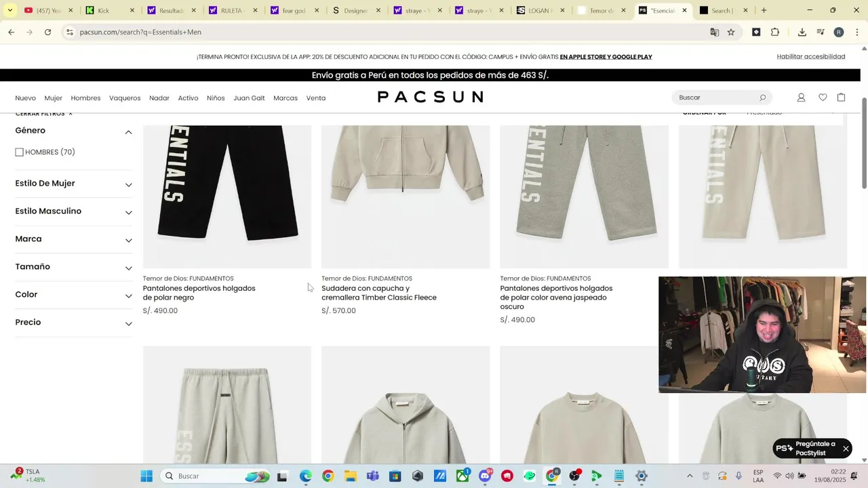The width and height of the screenshot is (868, 488).
Task: Click the PACSUN logo
Action: tap(430, 97)
